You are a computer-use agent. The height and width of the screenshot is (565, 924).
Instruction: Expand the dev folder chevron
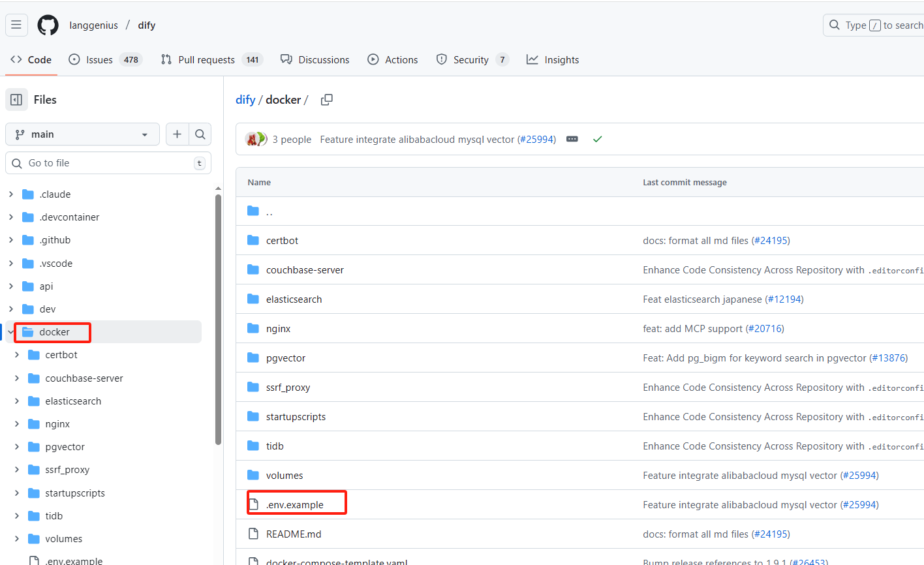click(11, 309)
